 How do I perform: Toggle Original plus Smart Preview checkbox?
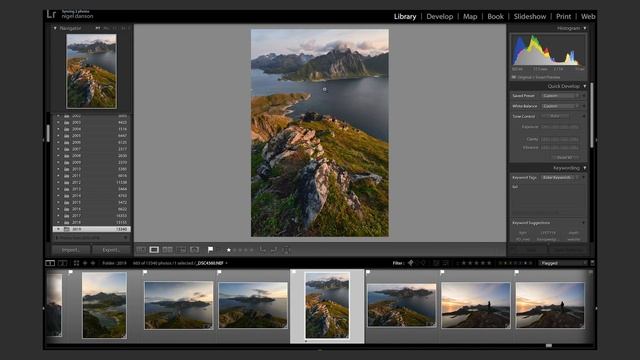(x=514, y=77)
